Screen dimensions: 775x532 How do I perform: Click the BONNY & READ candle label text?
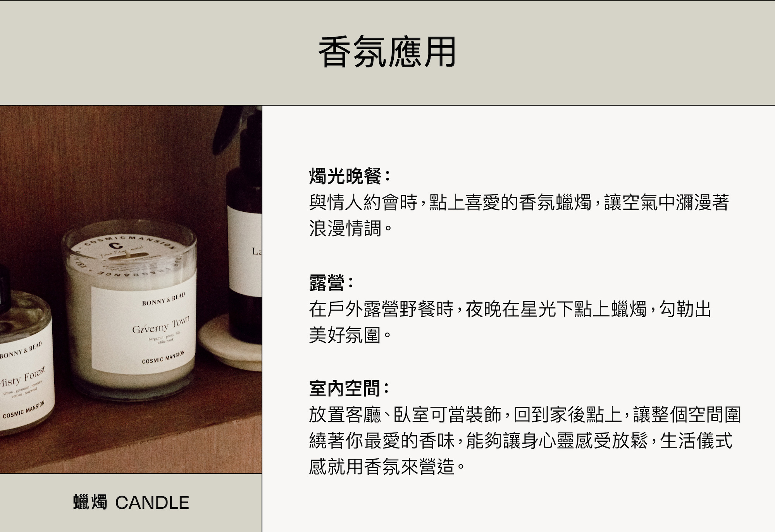click(164, 299)
